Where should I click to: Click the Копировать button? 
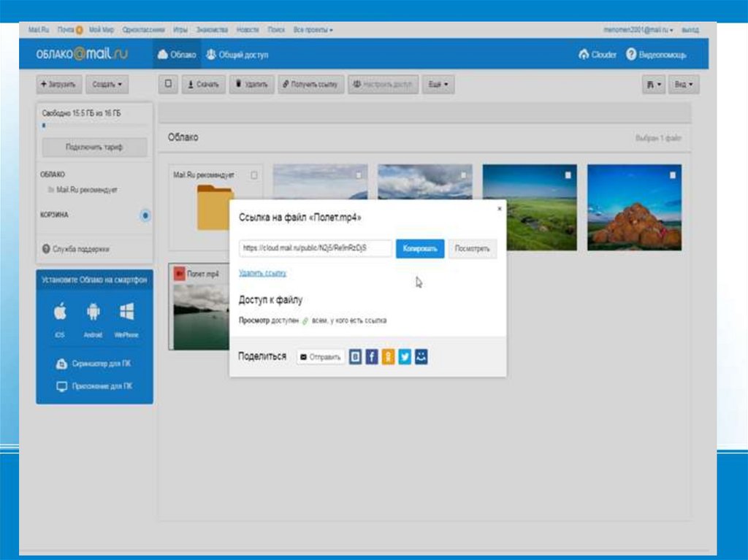(x=420, y=248)
